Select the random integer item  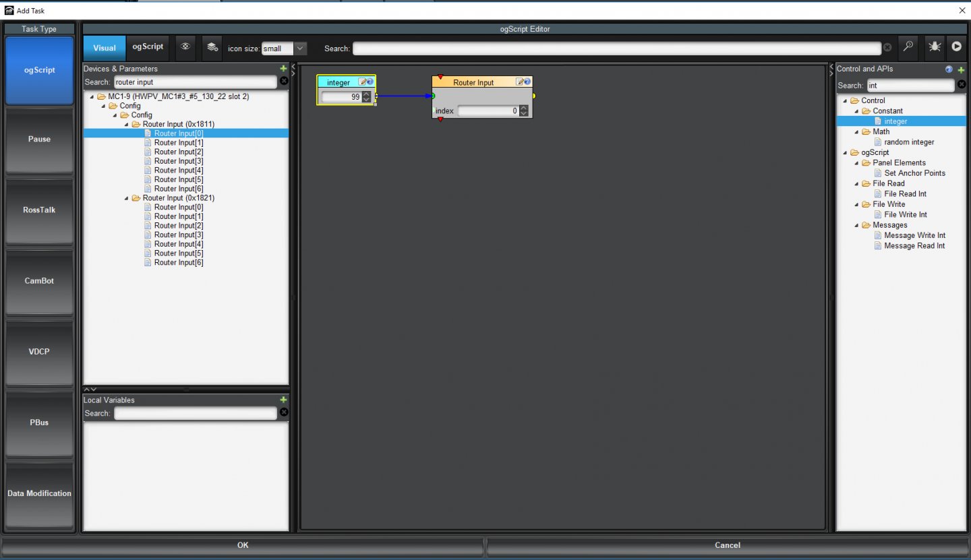909,142
